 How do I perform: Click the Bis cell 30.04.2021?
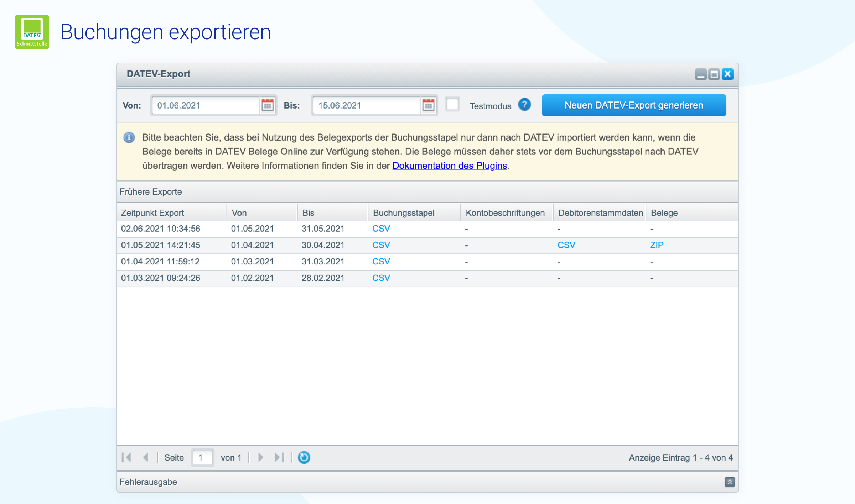point(323,245)
